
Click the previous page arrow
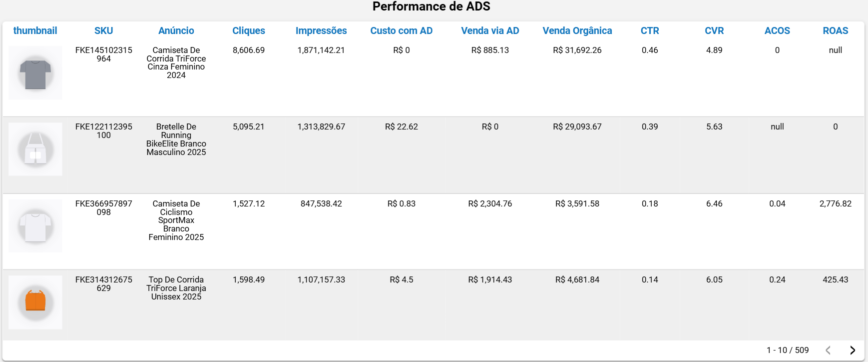(829, 350)
